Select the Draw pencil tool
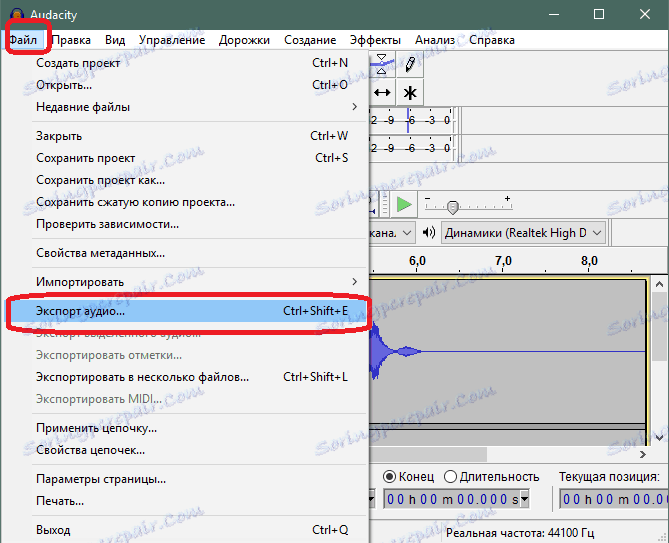 click(x=410, y=64)
